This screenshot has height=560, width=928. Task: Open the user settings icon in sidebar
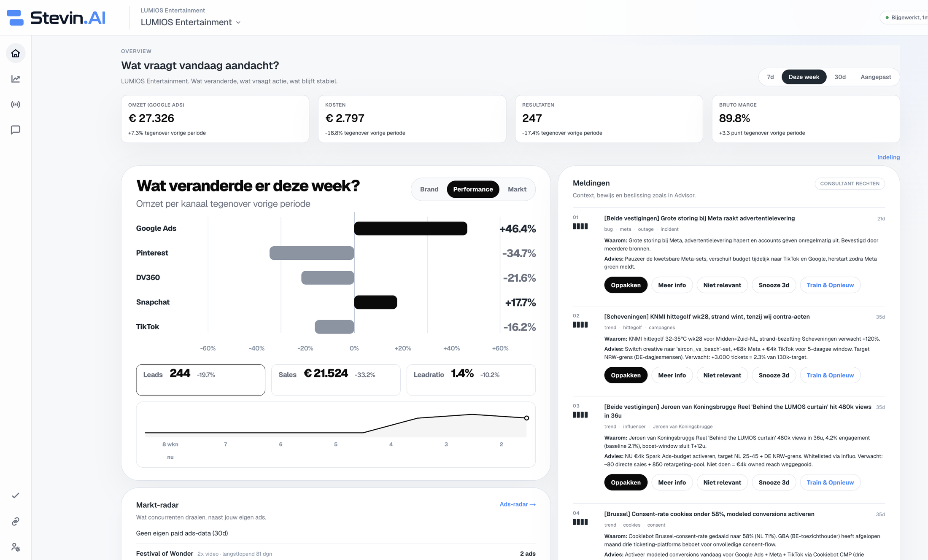pyautogui.click(x=16, y=547)
